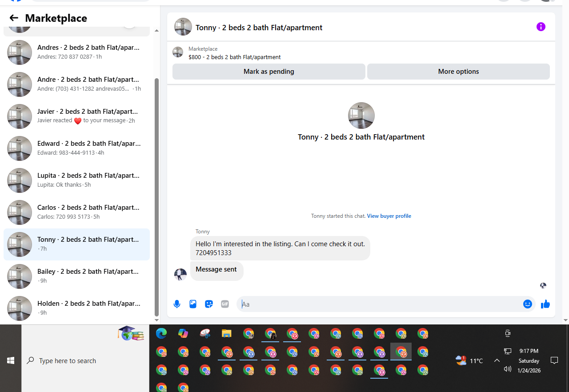Click the Meet Now camera tray icon
Viewport: 569px width, 392px height.
coord(508,333)
